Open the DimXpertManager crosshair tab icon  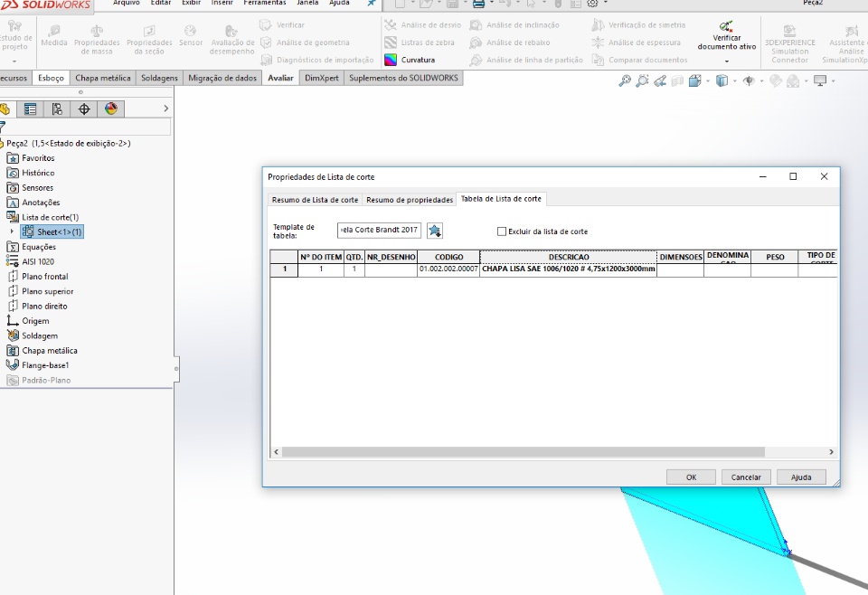(x=84, y=109)
